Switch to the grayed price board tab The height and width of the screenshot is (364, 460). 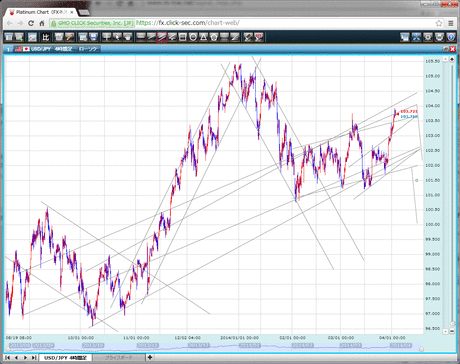click(x=119, y=358)
